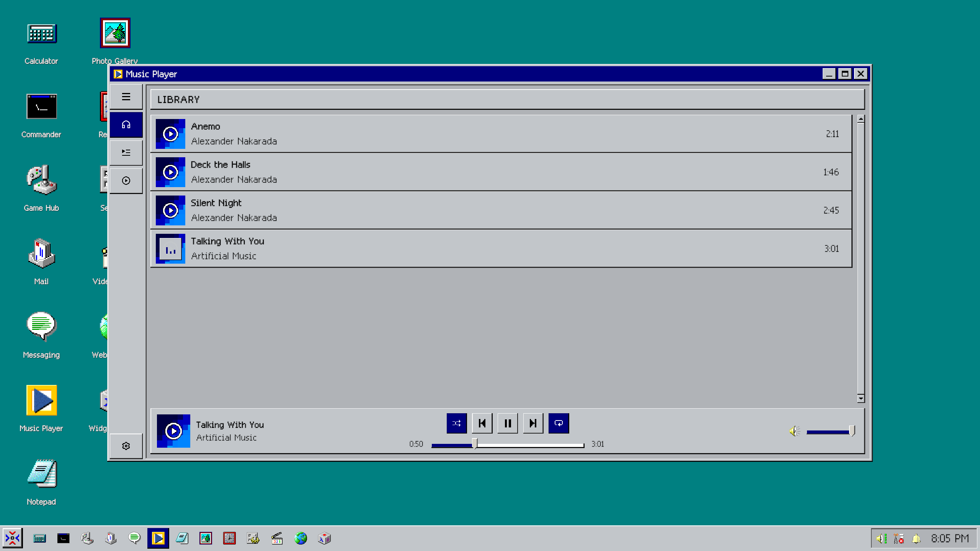Click the hamburger menu icon in sidebar

click(x=126, y=97)
